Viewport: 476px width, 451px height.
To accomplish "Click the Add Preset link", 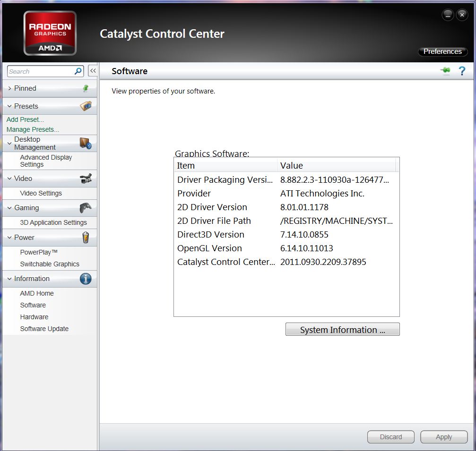I will click(x=25, y=119).
